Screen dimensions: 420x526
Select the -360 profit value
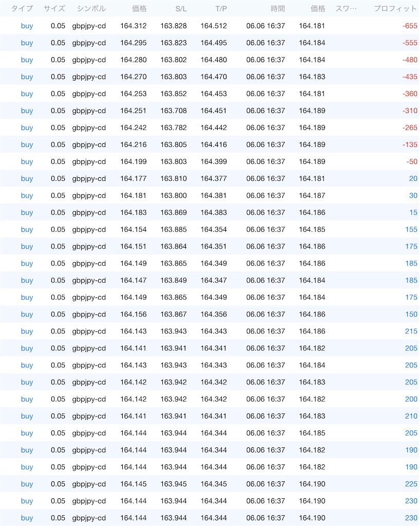pyautogui.click(x=410, y=93)
